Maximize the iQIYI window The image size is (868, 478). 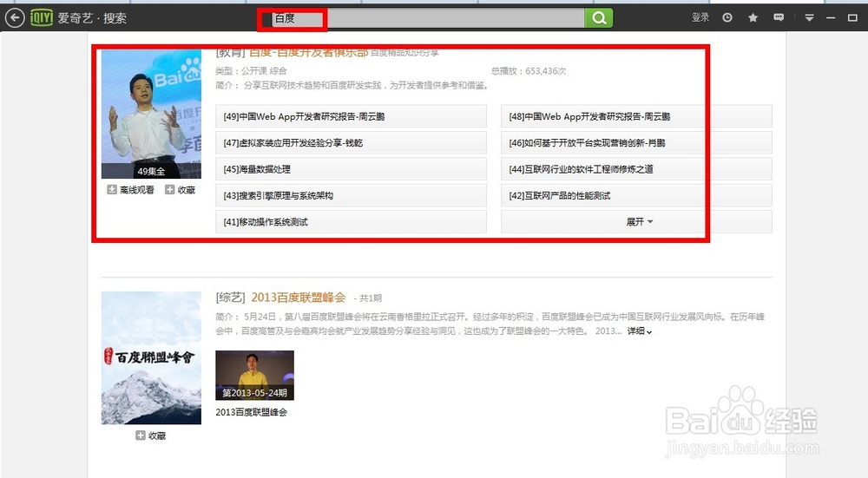852,17
